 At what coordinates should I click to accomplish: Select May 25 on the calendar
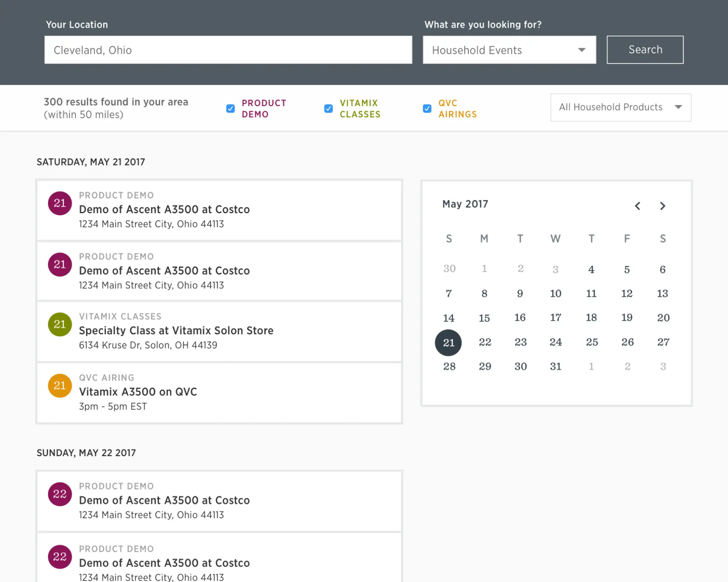tap(591, 342)
